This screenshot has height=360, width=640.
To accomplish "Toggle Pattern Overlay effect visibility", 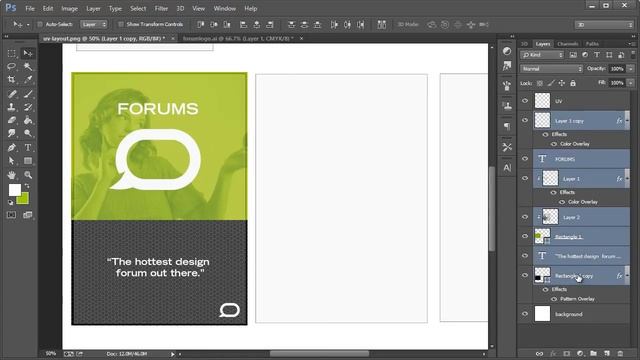I will pyautogui.click(x=553, y=299).
